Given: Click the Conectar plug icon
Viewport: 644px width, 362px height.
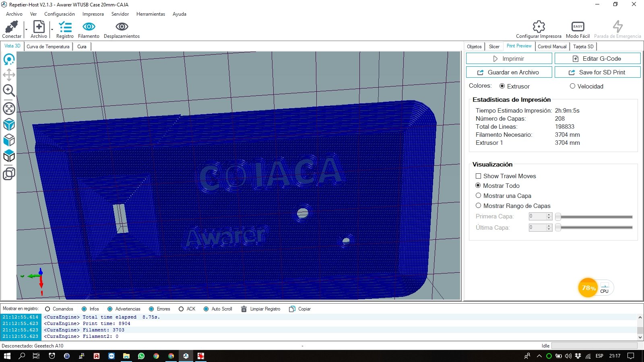Looking at the screenshot, I should 11,27.
